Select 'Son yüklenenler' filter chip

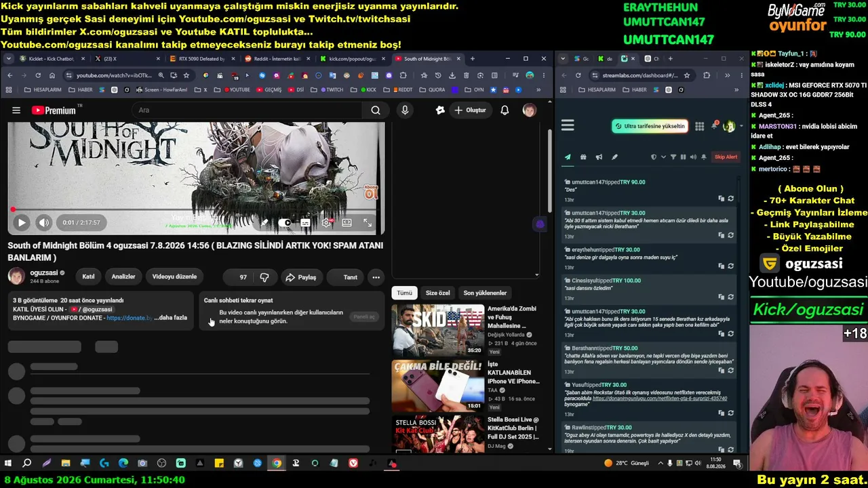[x=485, y=293]
